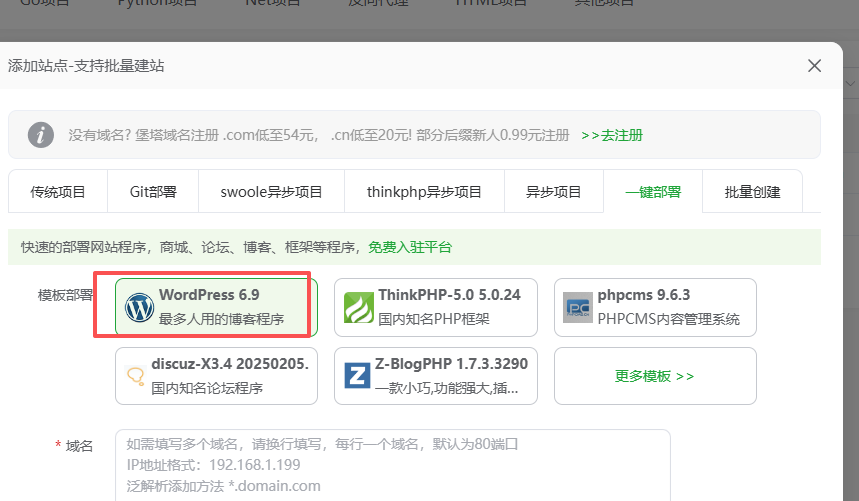Open the swoole异步项目 tab
The image size is (859, 501).
click(x=271, y=192)
